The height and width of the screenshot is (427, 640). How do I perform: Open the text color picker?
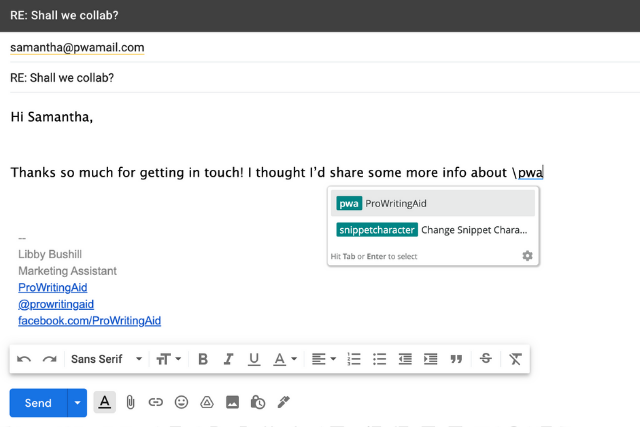284,359
